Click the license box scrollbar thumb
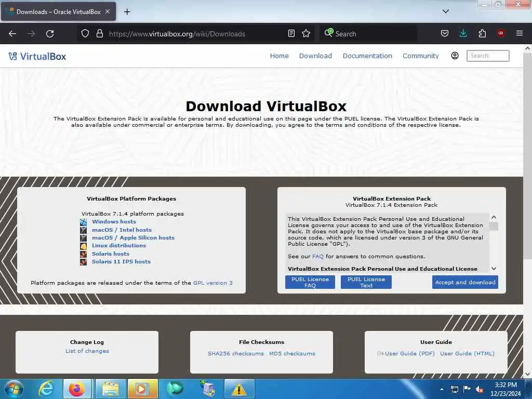This screenshot has width=532, height=399. click(x=494, y=227)
